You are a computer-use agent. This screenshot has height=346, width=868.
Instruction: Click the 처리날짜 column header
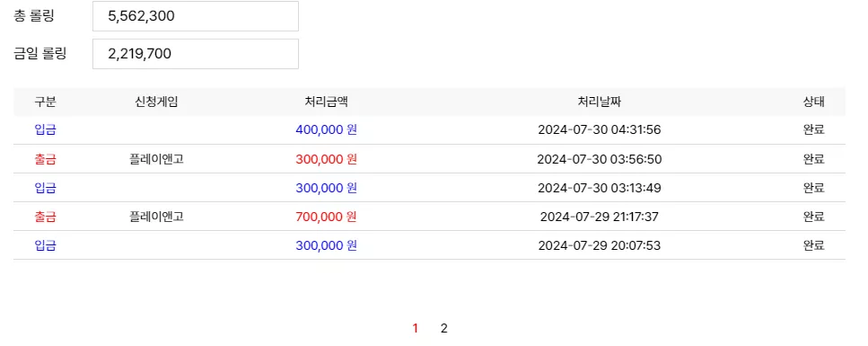point(600,102)
